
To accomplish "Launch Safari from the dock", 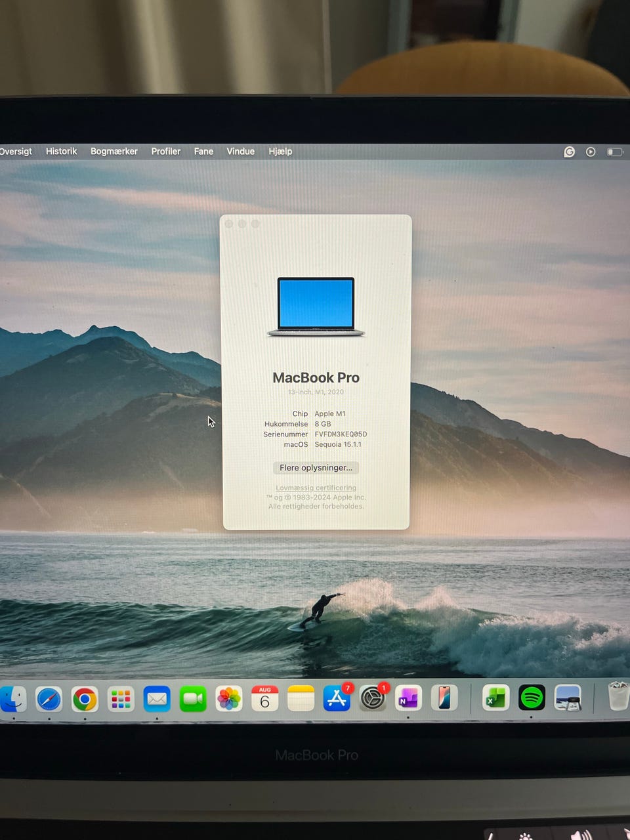I will click(x=49, y=699).
